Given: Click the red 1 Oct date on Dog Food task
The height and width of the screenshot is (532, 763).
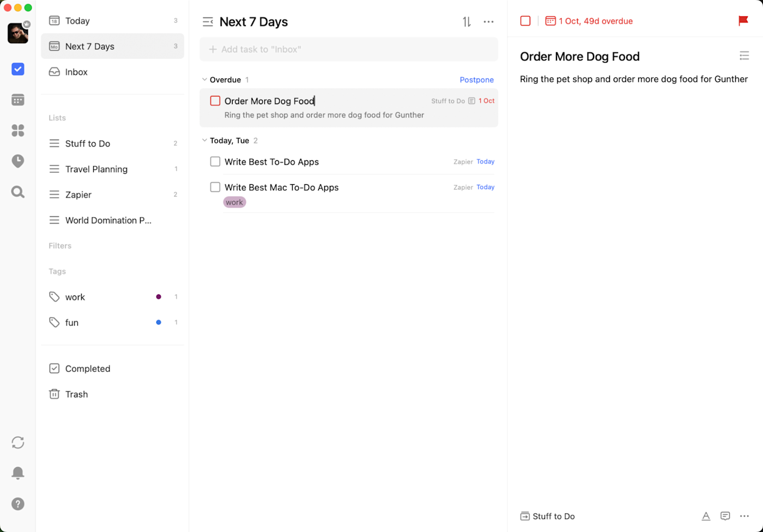Looking at the screenshot, I should pos(486,101).
